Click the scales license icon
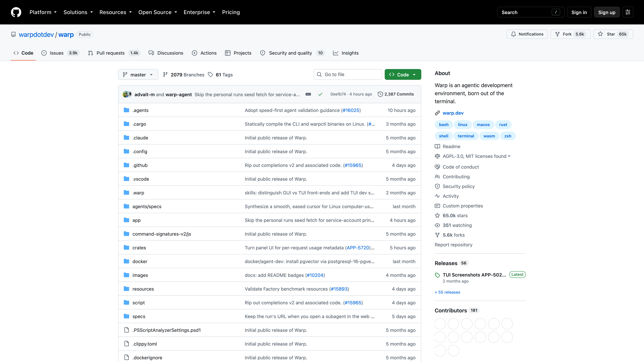Viewport: 644px width, 362px height. click(437, 156)
